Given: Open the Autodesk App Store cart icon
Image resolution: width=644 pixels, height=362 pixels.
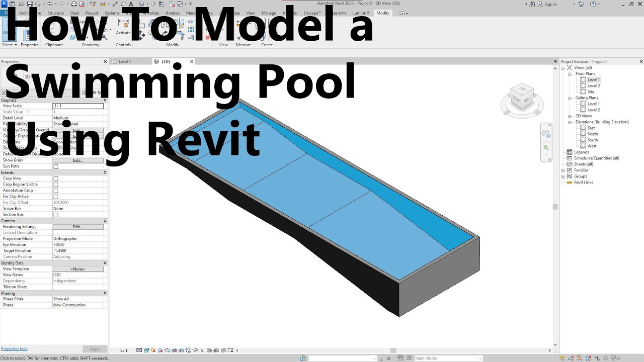Looking at the screenshot, I should [x=581, y=4].
